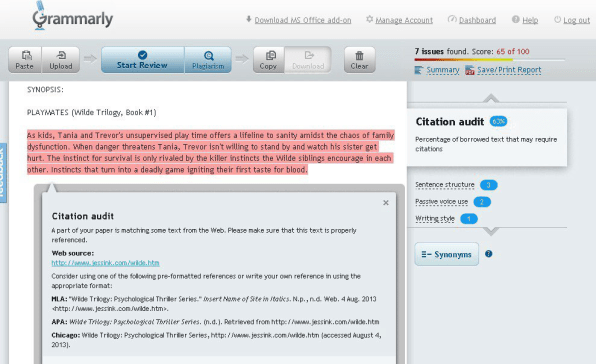Click the Help question icon in header
Image resolution: width=596 pixels, height=364 pixels.
click(x=515, y=19)
